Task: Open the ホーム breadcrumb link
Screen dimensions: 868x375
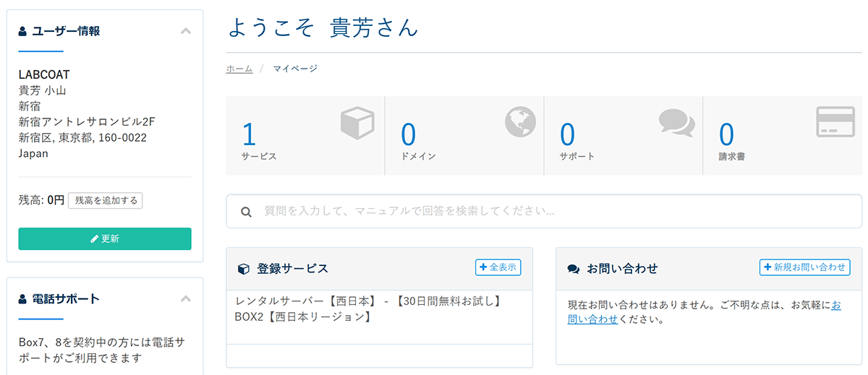Action: click(x=239, y=69)
